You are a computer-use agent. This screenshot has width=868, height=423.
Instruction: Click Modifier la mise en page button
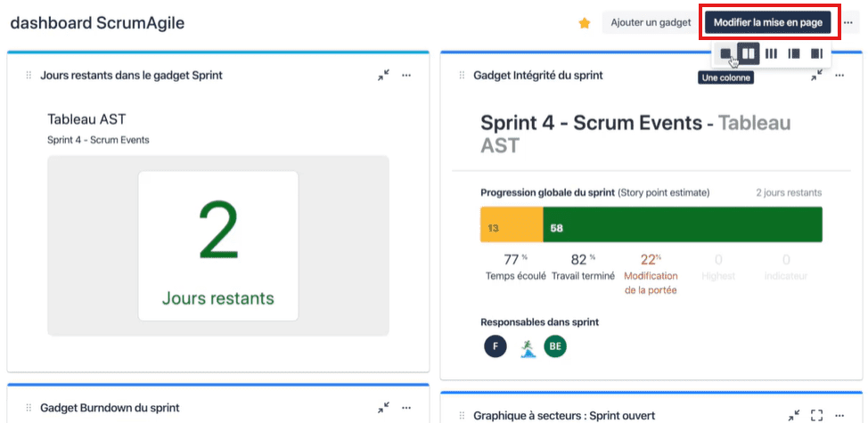coord(768,22)
